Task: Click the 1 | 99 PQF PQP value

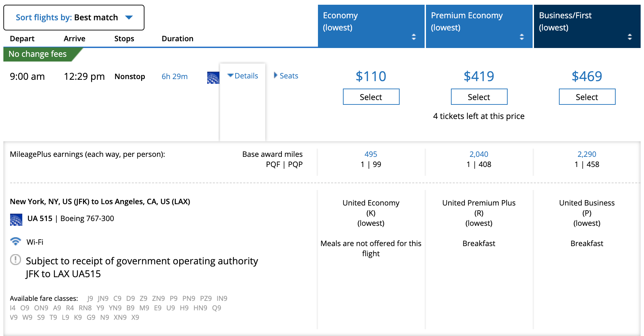Action: click(x=371, y=164)
